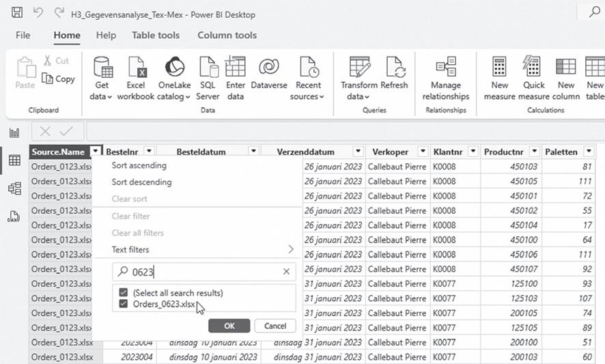The width and height of the screenshot is (605, 364).
Task: Open the Enter data dialog
Action: 236,79
